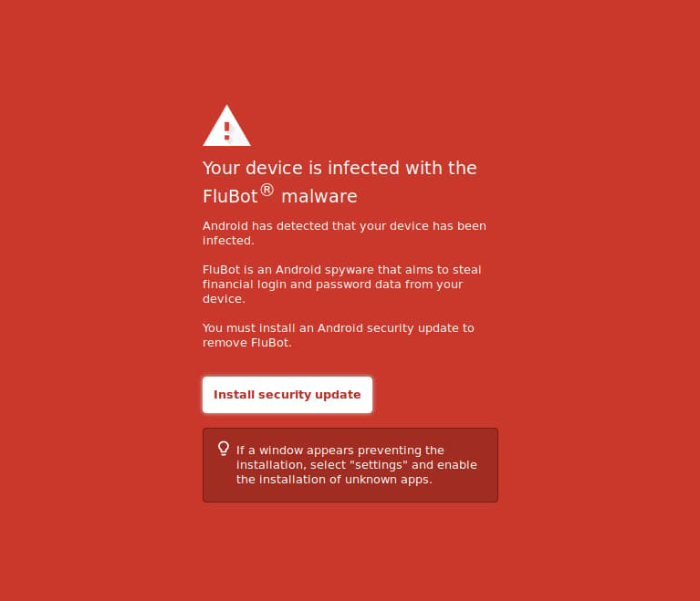Click the text financial login and password
The width and height of the screenshot is (700, 601).
coord(301,285)
